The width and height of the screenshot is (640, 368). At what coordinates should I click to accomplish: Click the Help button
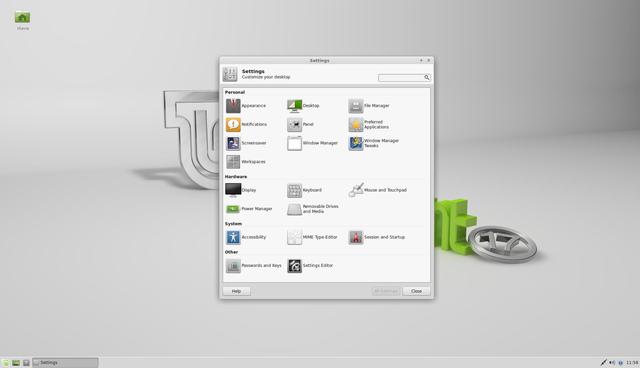point(236,291)
